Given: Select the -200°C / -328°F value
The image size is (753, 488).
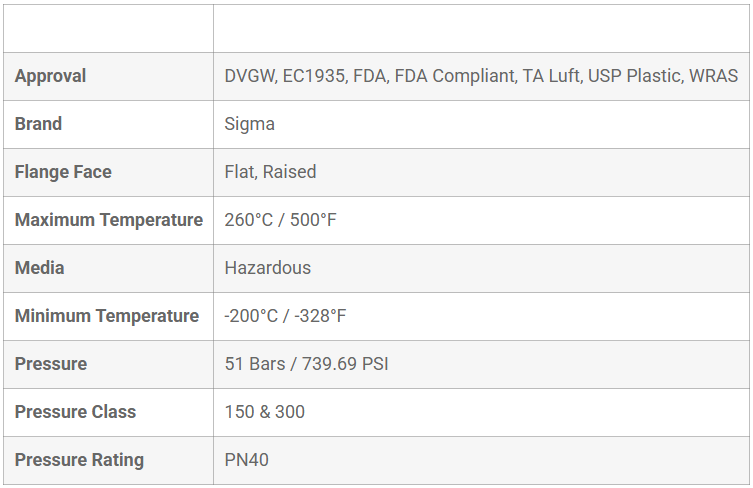Looking at the screenshot, I should pos(285,316).
